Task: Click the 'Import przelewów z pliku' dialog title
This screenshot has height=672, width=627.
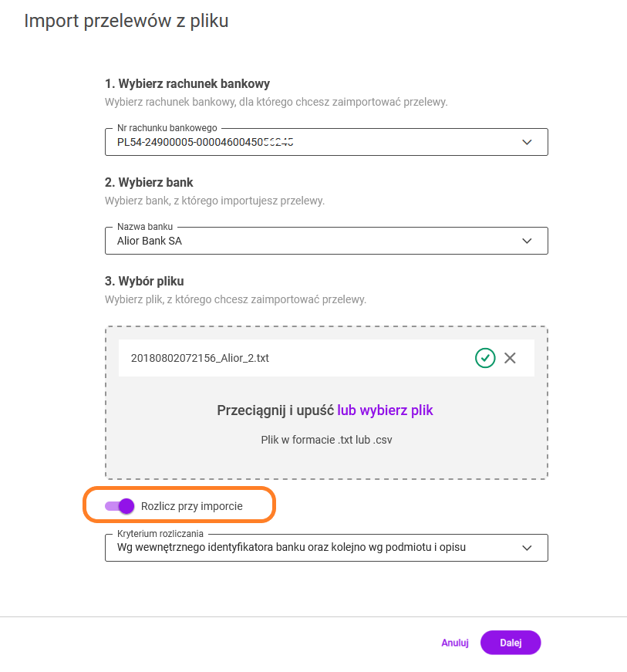Action: coord(126,21)
